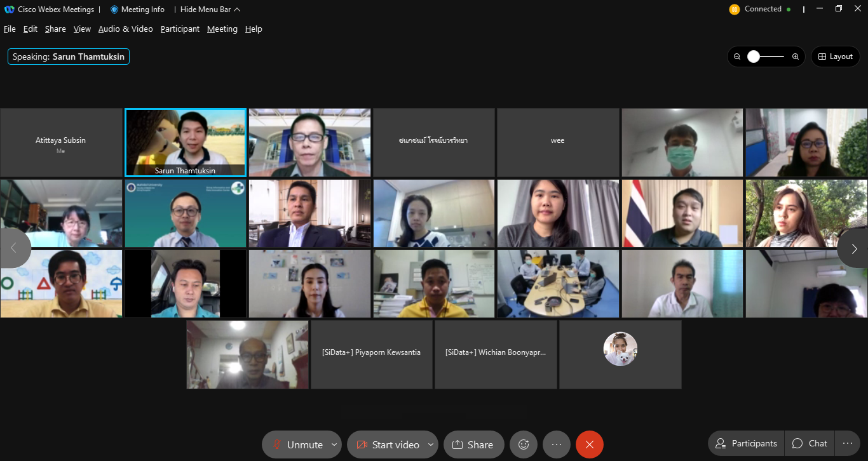Open the Participants panel
The width and height of the screenshot is (868, 461).
point(746,443)
